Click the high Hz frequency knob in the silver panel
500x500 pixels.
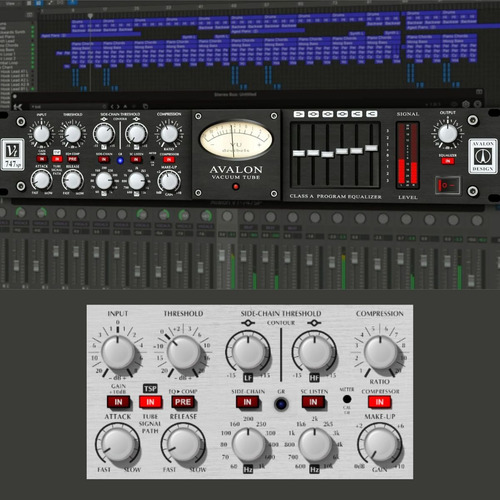[x=314, y=445]
